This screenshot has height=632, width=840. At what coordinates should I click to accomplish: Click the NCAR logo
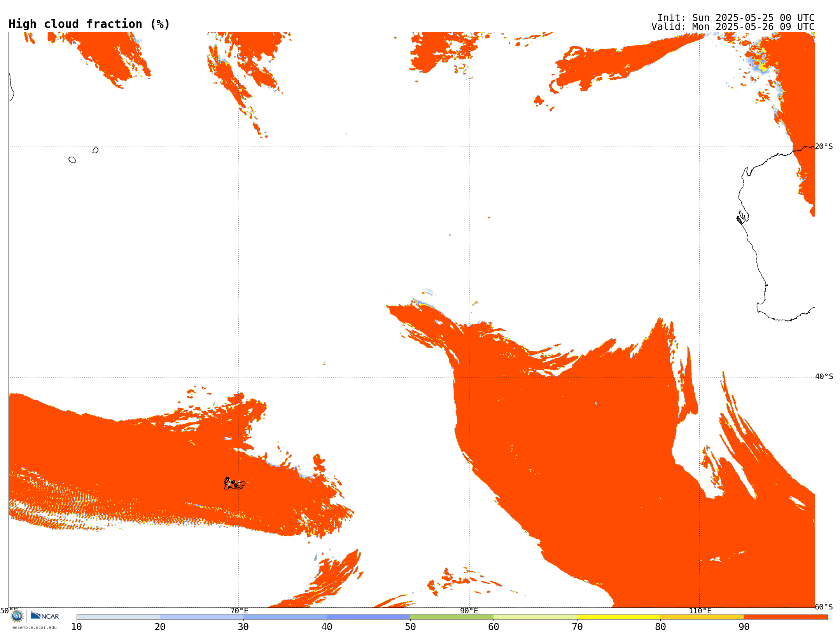[x=45, y=616]
